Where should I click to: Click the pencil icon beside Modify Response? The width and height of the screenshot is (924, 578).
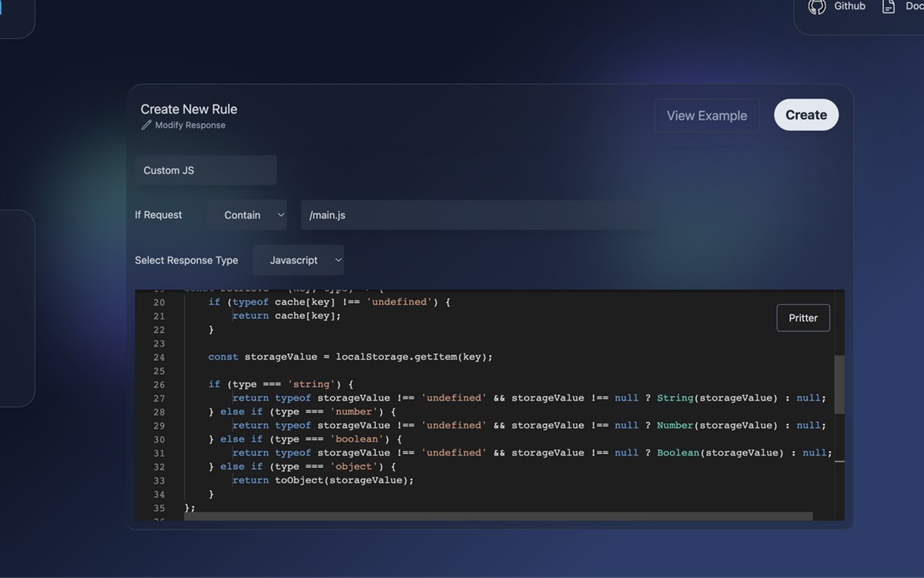click(146, 124)
